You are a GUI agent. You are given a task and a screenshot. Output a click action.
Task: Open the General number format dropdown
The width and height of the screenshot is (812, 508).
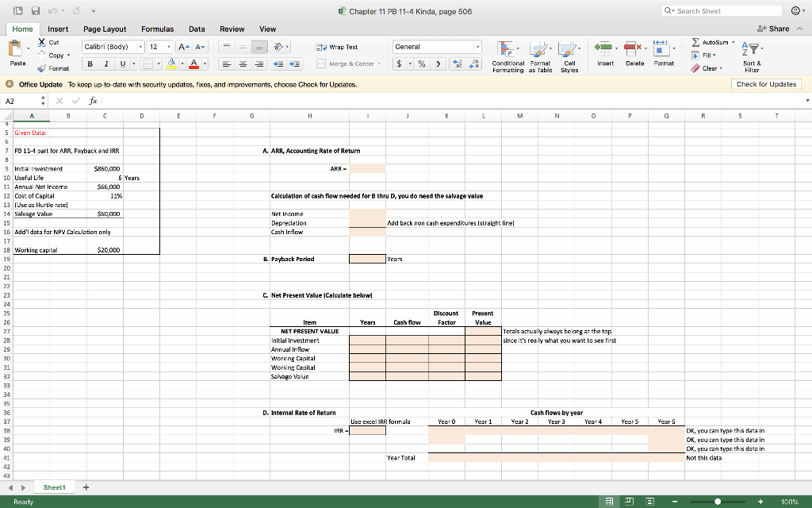coord(477,47)
